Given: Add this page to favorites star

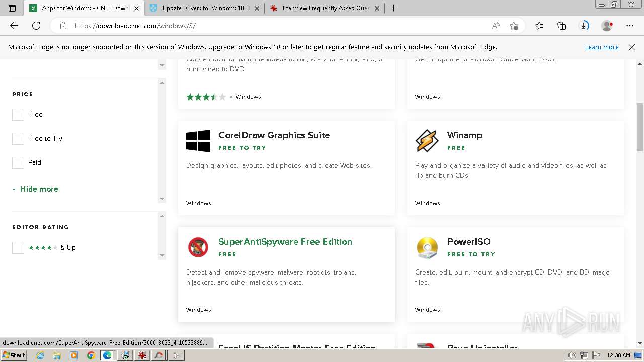Looking at the screenshot, I should [514, 26].
